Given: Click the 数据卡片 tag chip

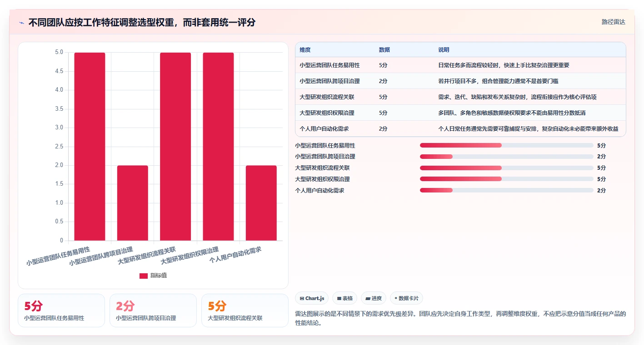Looking at the screenshot, I should pyautogui.click(x=406, y=298).
